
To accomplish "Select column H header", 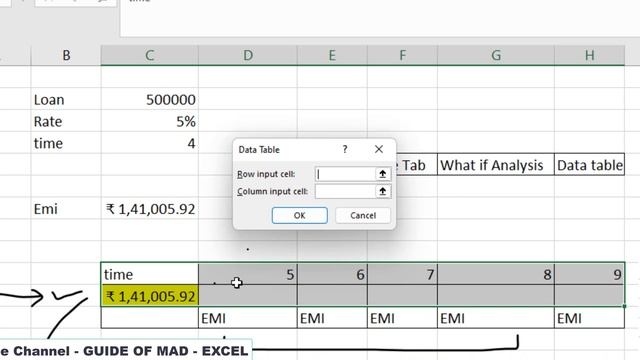I will 589,55.
